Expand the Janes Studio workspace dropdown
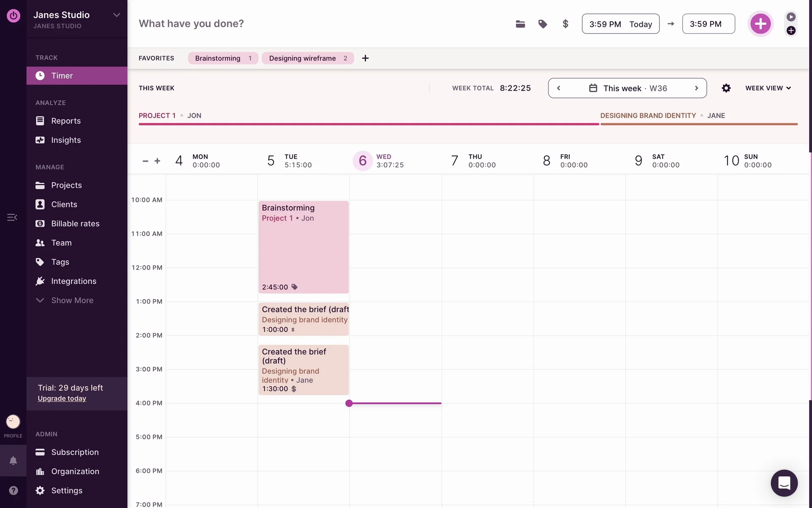This screenshot has width=812, height=508. coord(116,15)
